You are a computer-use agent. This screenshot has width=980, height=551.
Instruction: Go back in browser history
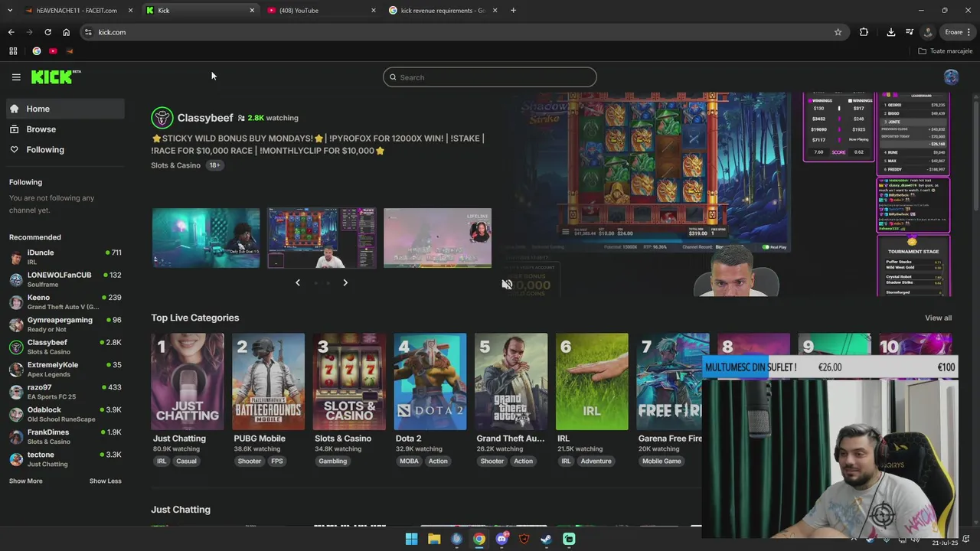(11, 32)
